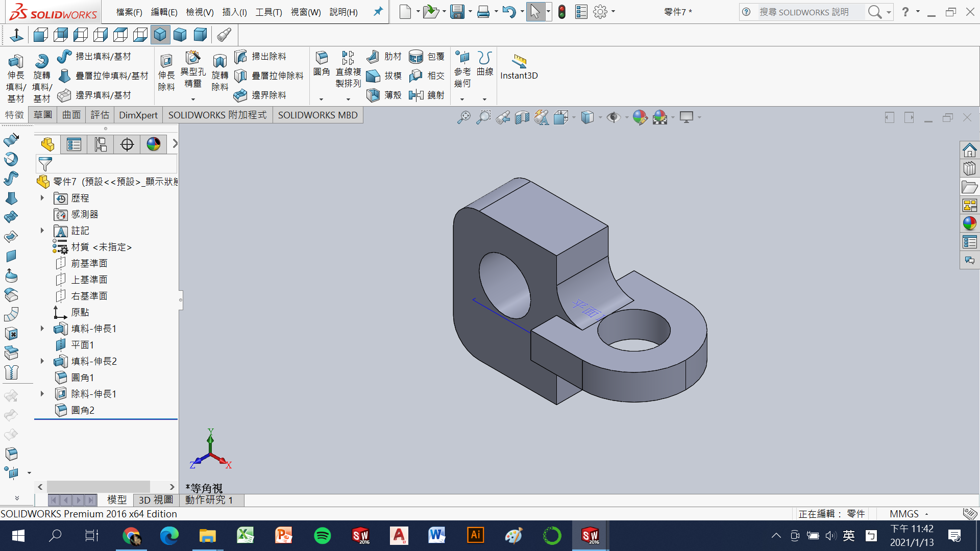The width and height of the screenshot is (980, 551).
Task: Select the Mirror (鏡射) feature tool
Action: click(416, 95)
